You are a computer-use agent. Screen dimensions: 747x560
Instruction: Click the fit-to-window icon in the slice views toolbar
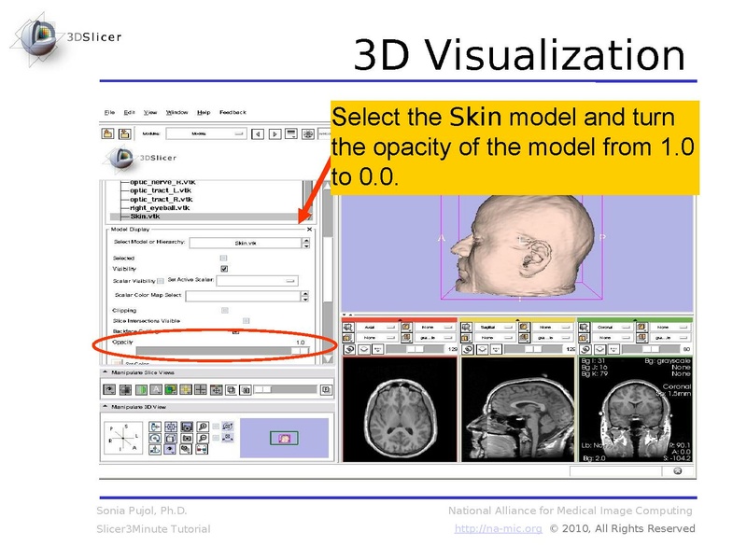coord(218,390)
